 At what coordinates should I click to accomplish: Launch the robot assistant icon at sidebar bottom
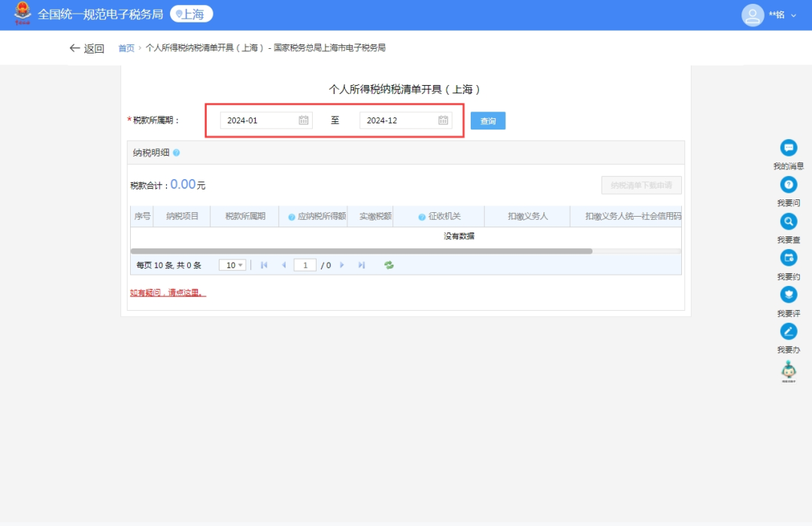click(x=788, y=369)
